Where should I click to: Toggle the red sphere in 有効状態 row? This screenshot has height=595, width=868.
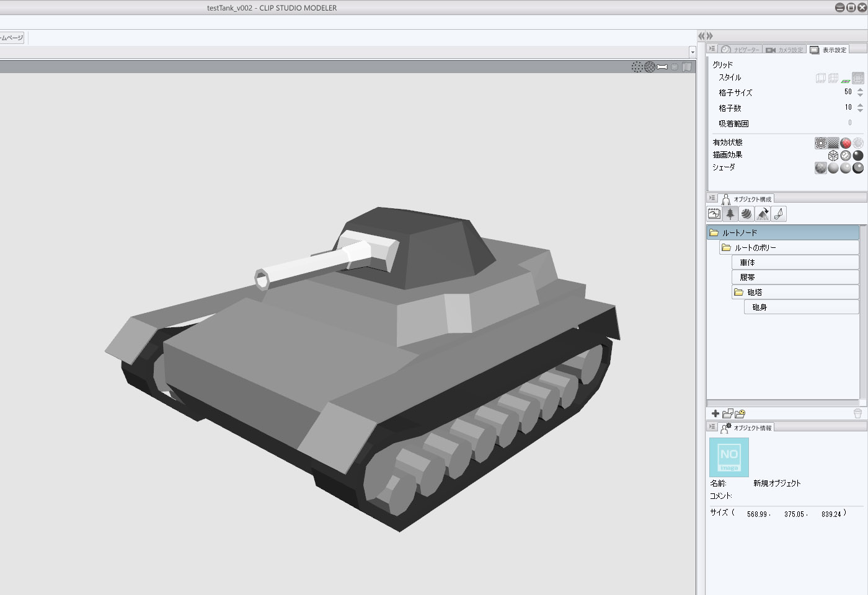pyautogui.click(x=846, y=143)
